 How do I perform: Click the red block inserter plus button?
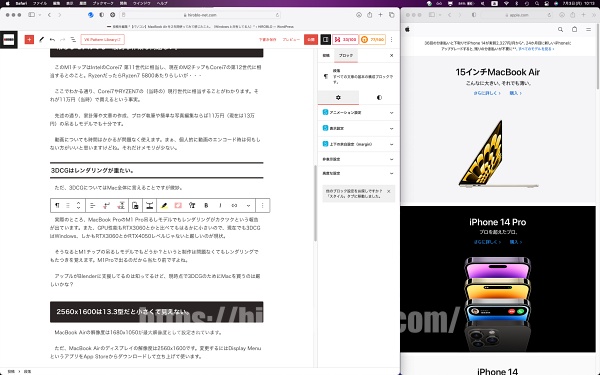(29, 39)
